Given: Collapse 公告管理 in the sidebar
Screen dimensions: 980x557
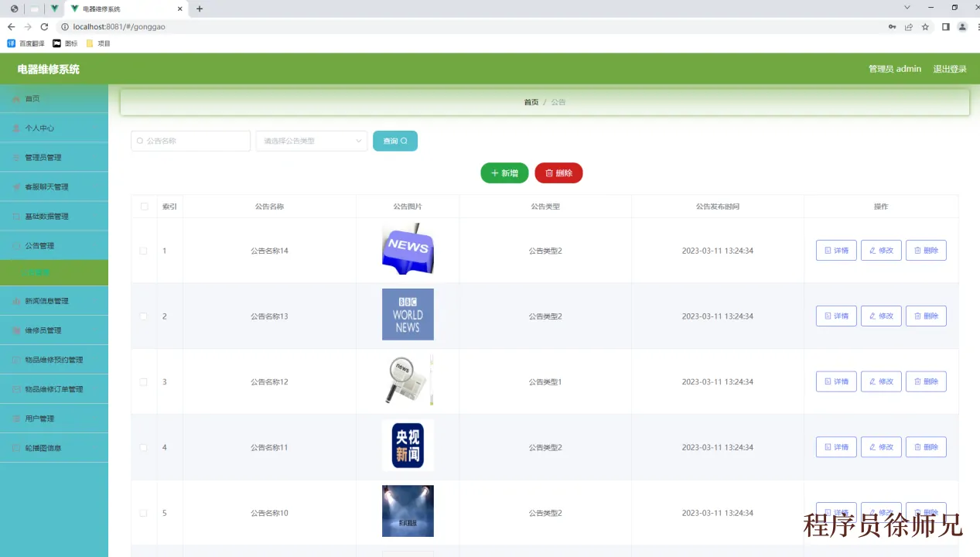Looking at the screenshot, I should tap(54, 246).
